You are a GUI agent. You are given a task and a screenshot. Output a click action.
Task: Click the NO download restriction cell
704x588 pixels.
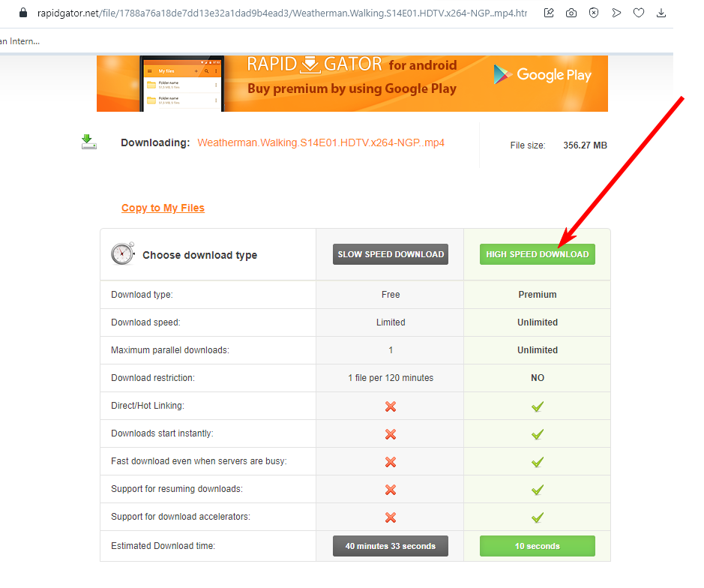click(538, 378)
